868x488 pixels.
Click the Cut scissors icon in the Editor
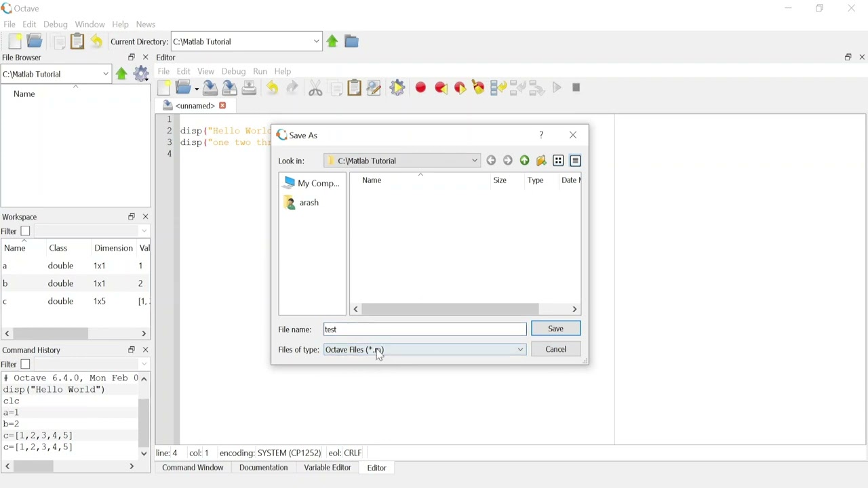[x=315, y=87]
